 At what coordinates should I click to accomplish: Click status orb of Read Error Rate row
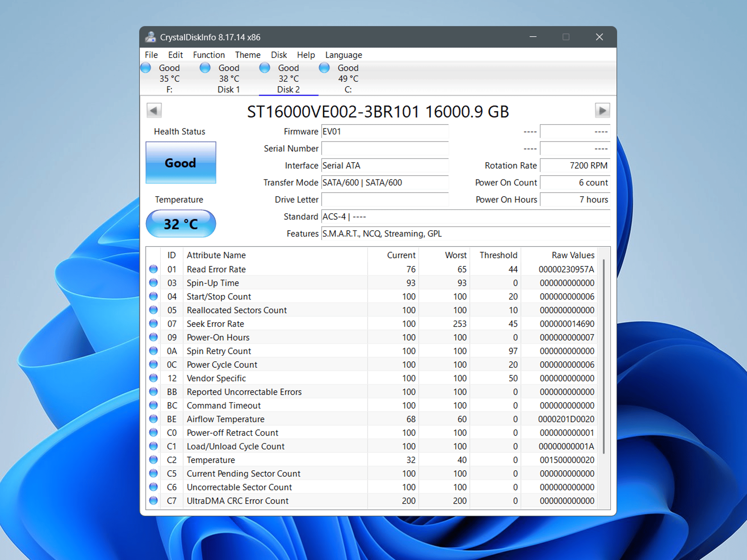154,269
